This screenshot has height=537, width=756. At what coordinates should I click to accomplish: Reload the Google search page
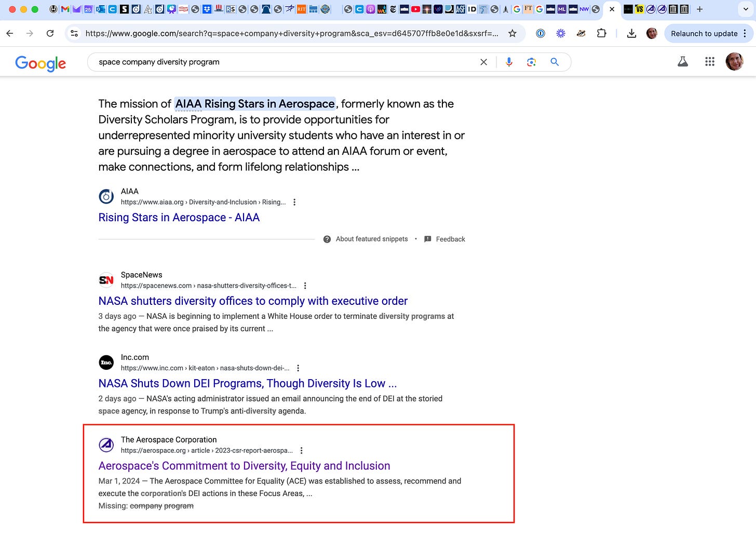[x=50, y=33]
